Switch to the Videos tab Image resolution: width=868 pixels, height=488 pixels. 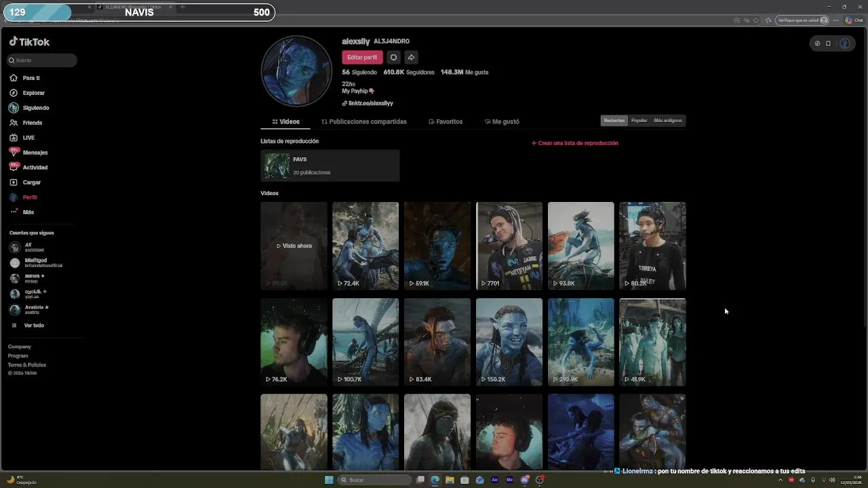tap(285, 122)
